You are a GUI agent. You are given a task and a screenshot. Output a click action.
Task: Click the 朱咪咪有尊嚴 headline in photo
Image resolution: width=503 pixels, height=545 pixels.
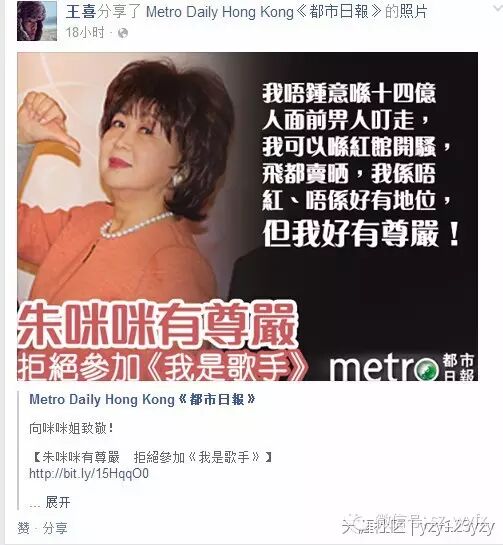(157, 324)
